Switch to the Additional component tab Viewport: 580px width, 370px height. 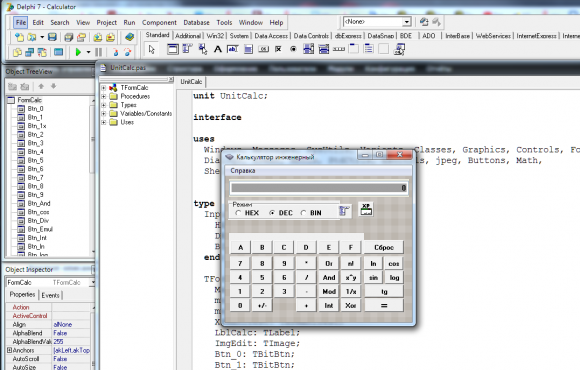coord(188,36)
